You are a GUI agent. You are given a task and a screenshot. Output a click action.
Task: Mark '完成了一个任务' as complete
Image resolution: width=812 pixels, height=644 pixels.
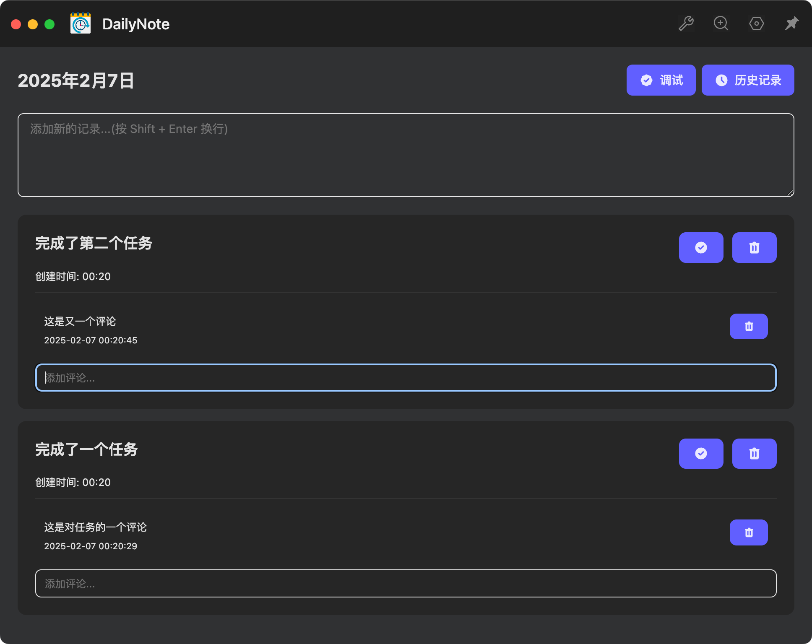point(701,453)
